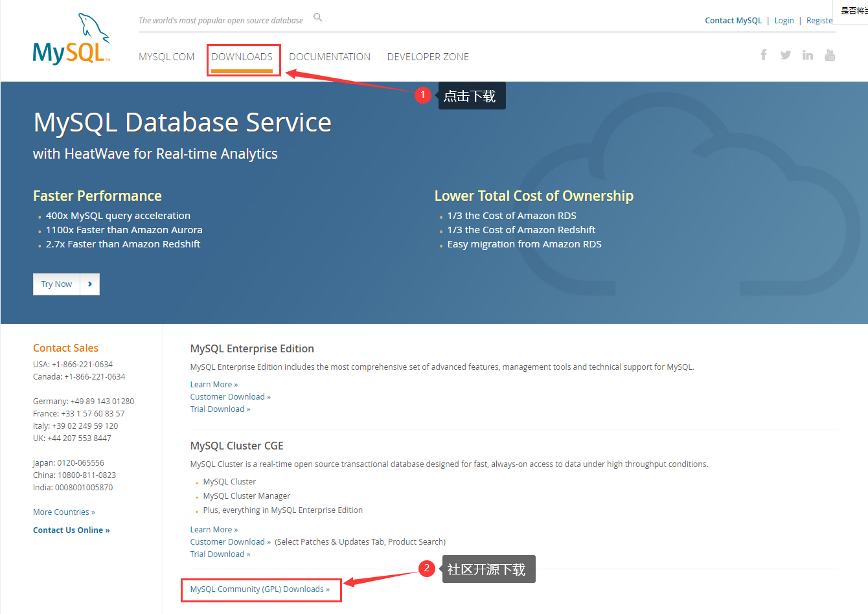Click the China phone number line
The image size is (868, 614).
(x=74, y=475)
